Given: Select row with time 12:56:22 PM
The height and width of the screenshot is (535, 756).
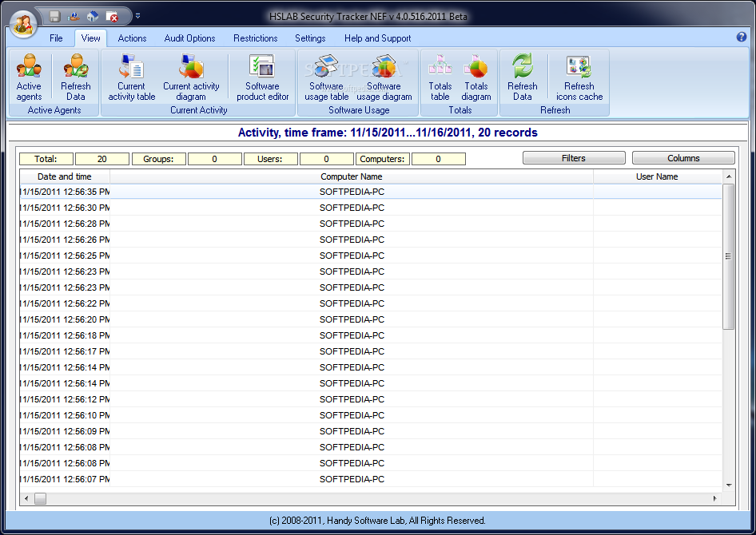Looking at the screenshot, I should point(371,303).
